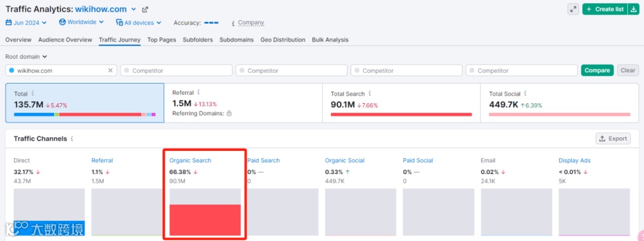Viewport: 644px width, 241px height.
Task: Click the green Compare button
Action: tap(597, 70)
